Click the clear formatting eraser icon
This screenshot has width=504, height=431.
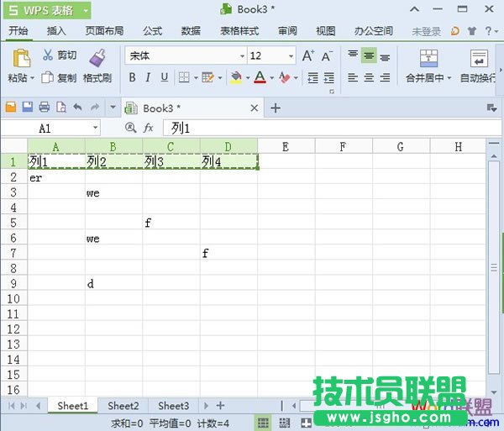point(285,77)
